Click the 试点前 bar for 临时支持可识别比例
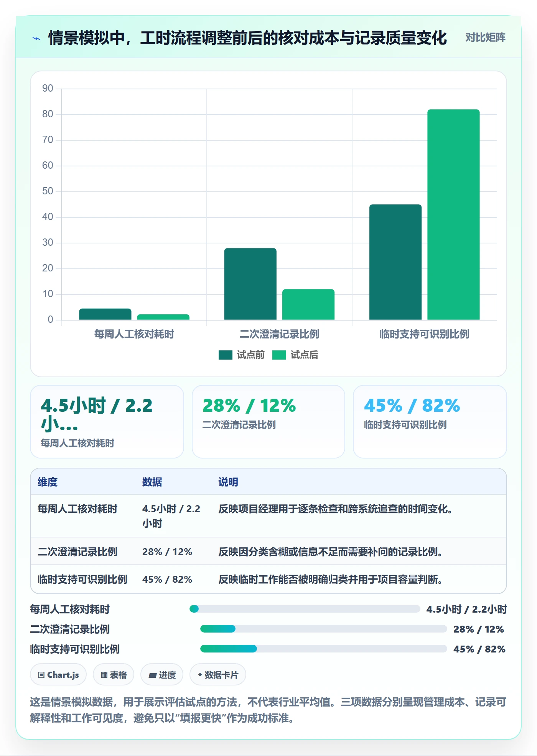 (395, 262)
